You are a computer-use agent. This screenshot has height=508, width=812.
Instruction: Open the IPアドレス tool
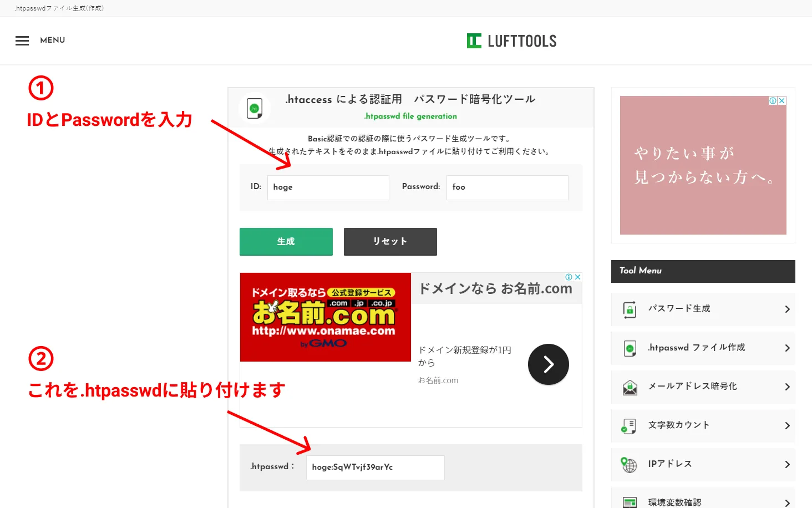(703, 465)
